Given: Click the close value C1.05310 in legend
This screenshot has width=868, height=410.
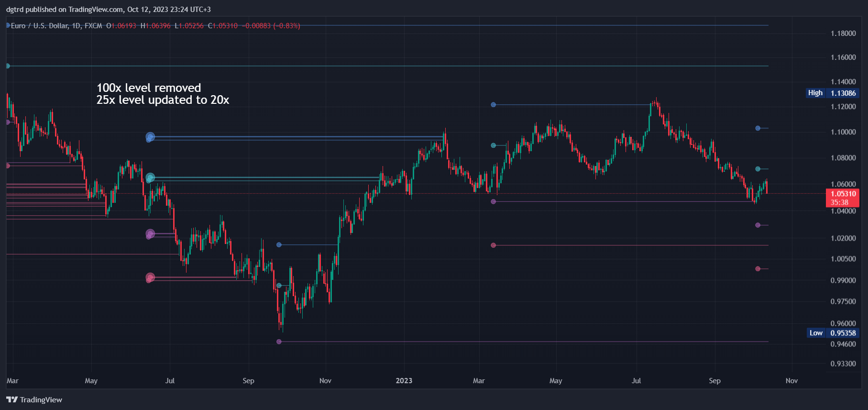Looking at the screenshot, I should pyautogui.click(x=222, y=26).
